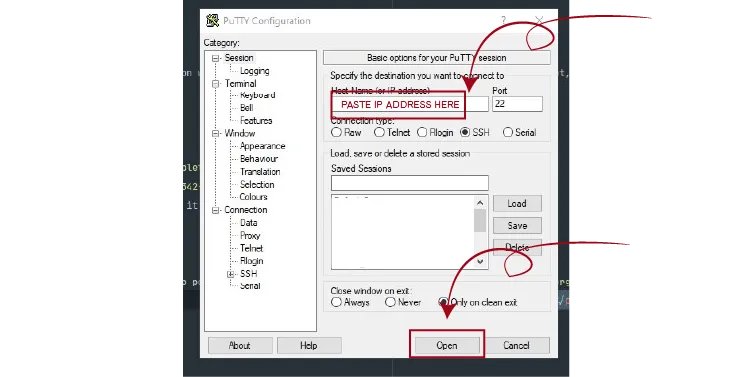The image size is (752, 377).
Task: Click the question mark help button
Action: (x=503, y=20)
